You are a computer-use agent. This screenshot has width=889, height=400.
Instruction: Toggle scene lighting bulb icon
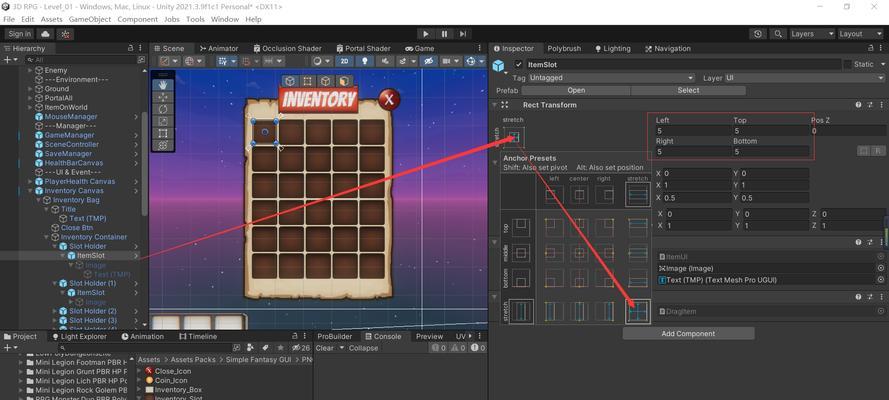[365, 61]
